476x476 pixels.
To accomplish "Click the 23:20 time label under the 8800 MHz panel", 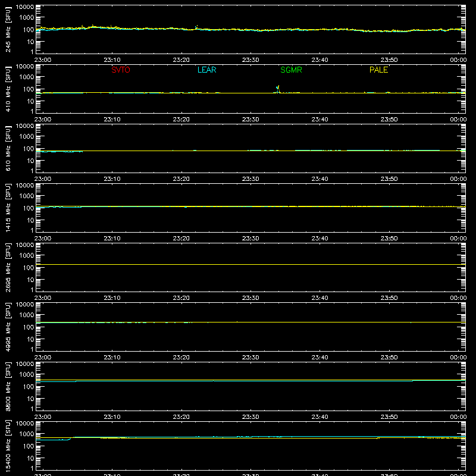I will pos(181,417).
